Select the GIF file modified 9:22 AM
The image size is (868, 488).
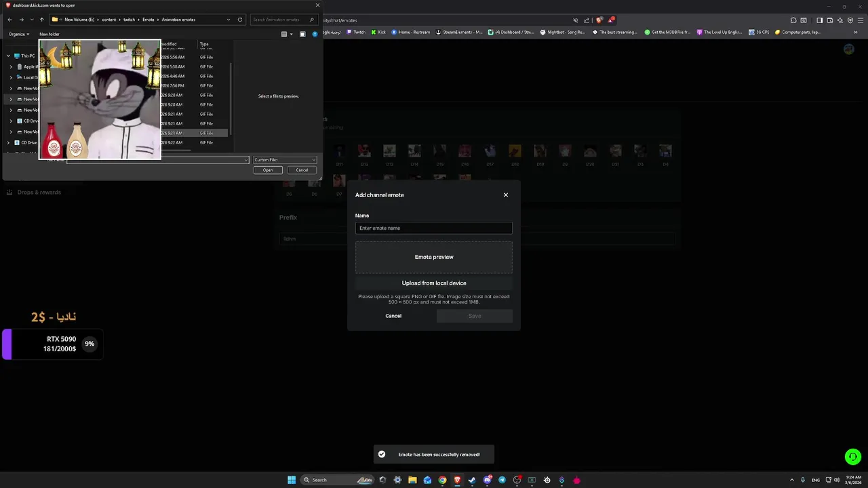195,142
